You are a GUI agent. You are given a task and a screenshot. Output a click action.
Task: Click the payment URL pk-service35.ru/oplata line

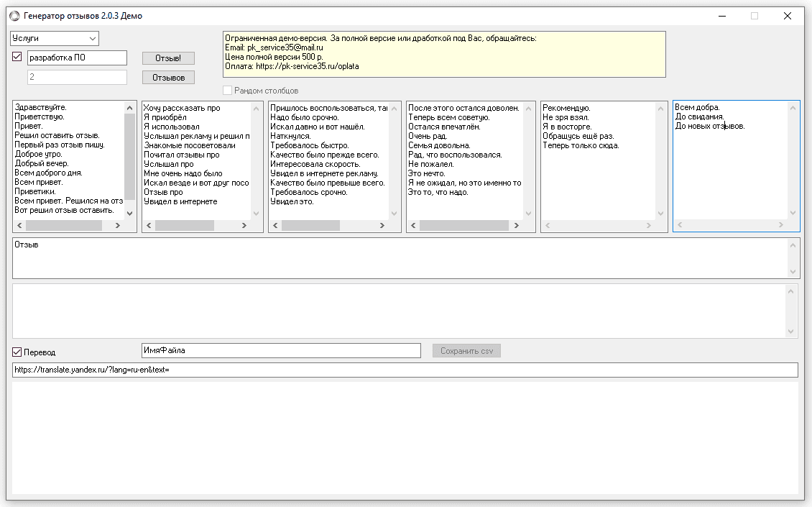[292, 66]
